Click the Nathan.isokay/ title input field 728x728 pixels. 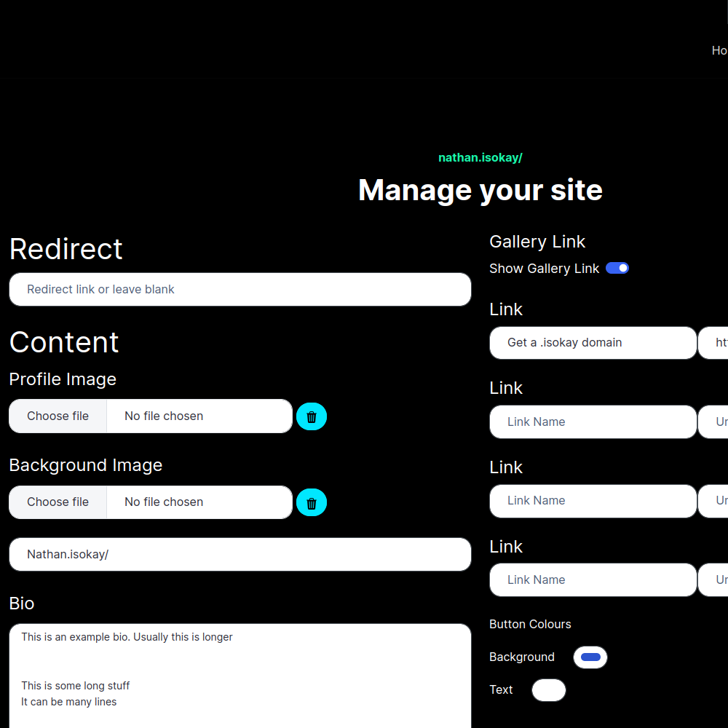(240, 555)
